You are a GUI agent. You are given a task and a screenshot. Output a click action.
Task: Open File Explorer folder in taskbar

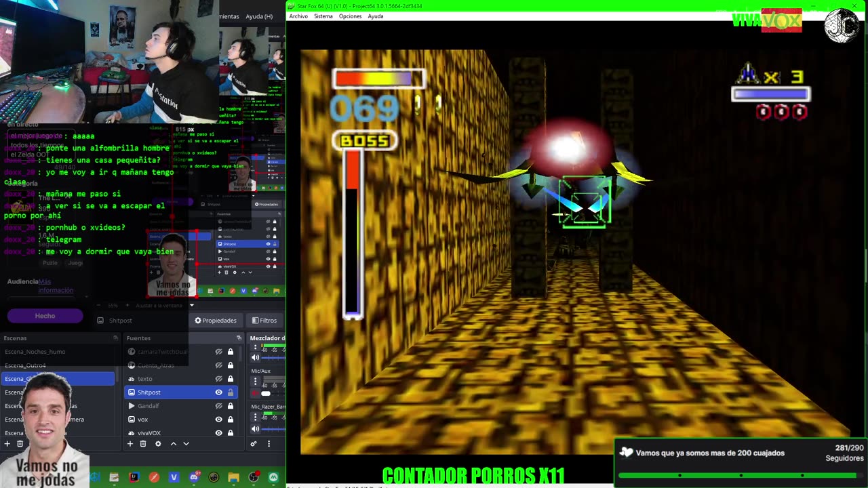[x=234, y=477]
